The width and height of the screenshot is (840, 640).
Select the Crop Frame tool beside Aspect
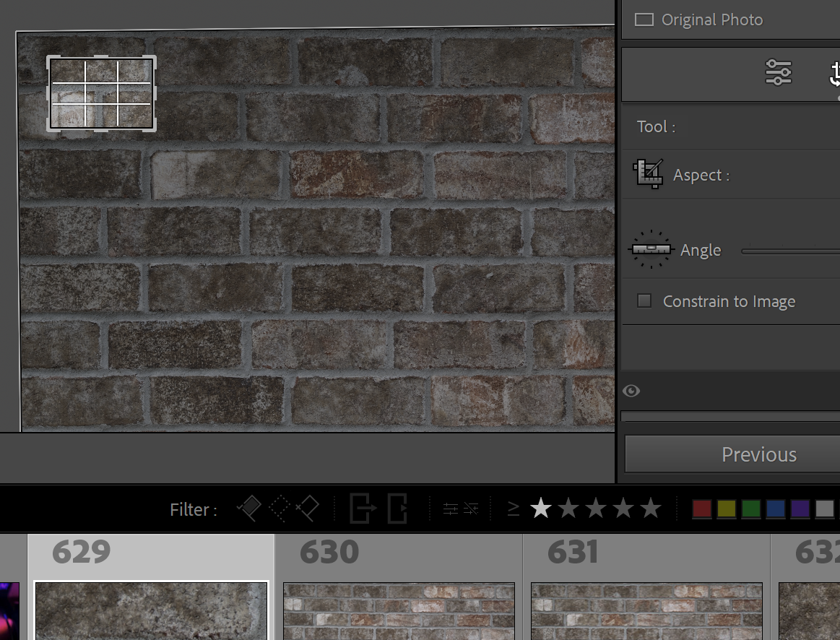click(x=648, y=174)
